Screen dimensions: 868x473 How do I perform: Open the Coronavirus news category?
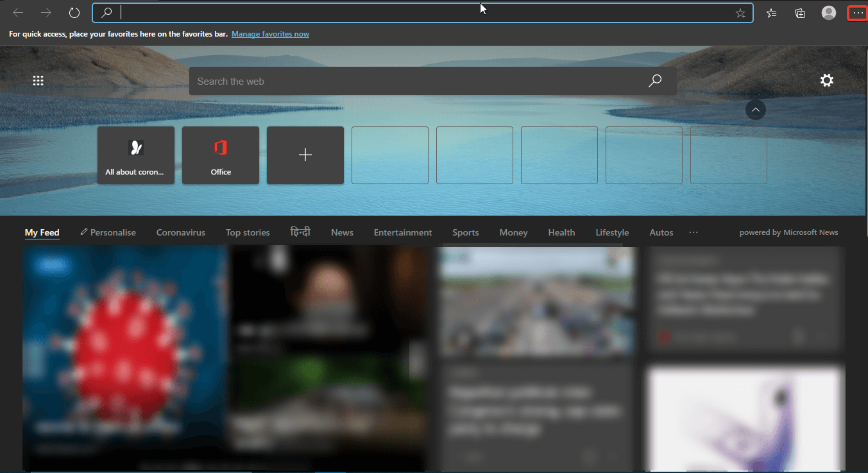coord(180,232)
